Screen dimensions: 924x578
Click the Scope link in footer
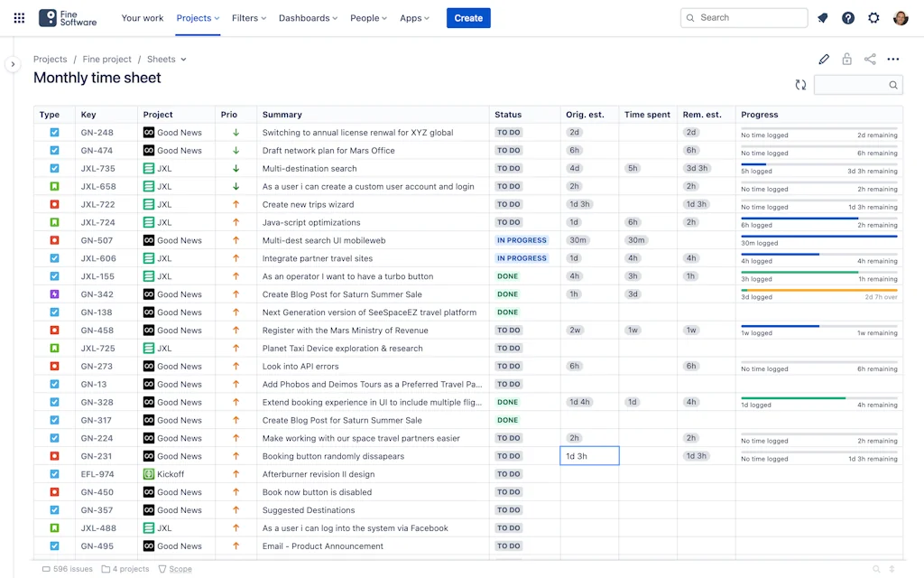click(180, 569)
